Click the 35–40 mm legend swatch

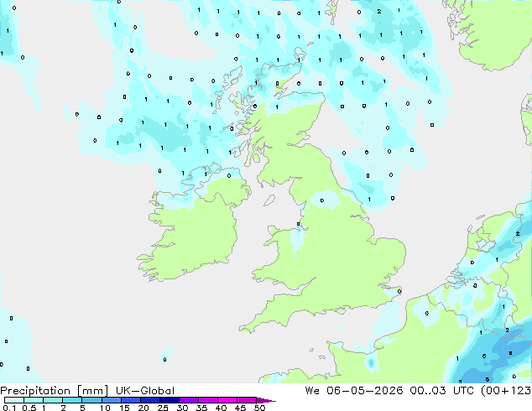pos(207,400)
